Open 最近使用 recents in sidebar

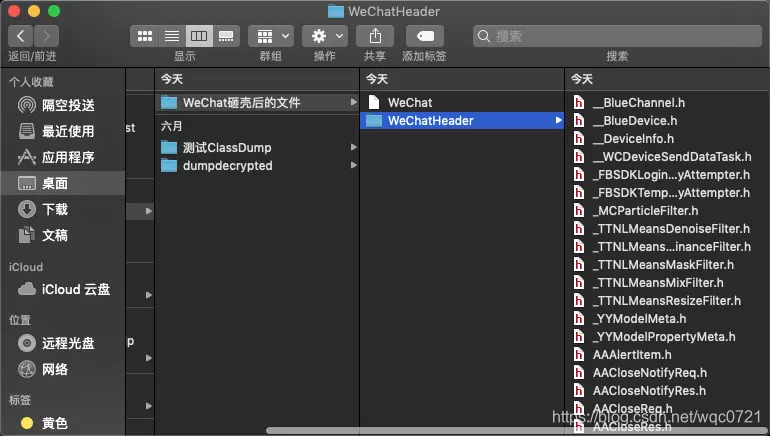(63, 131)
